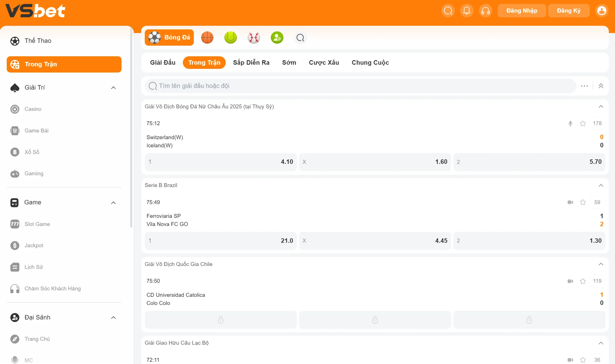This screenshot has width=615, height=364.
Task: Switch to Chung Cuộc tab
Action: [x=370, y=62]
